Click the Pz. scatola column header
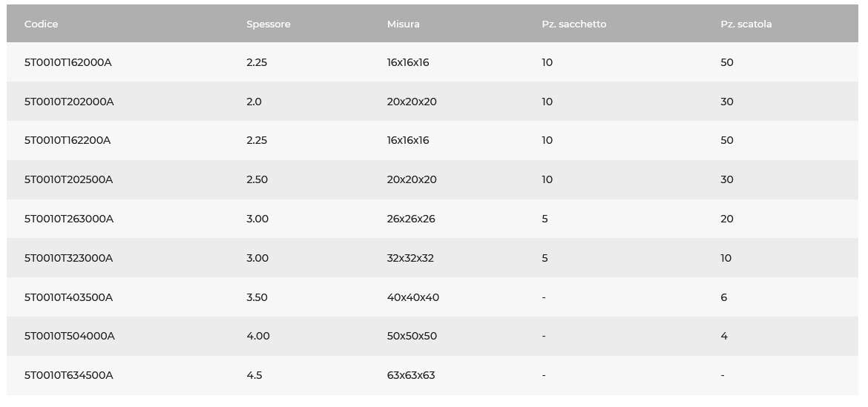 [x=746, y=24]
